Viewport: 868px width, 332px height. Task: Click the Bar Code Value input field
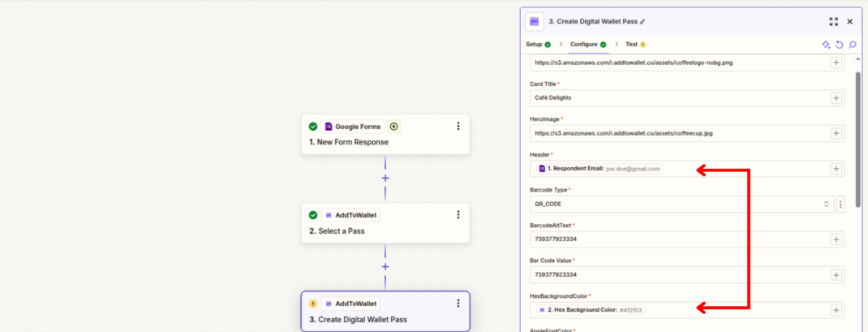click(x=687, y=274)
